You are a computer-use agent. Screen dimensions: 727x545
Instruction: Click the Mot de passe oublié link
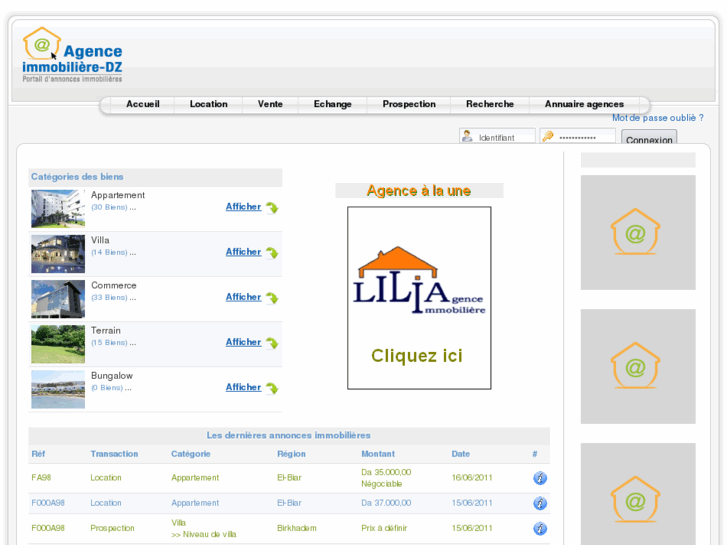[657, 118]
